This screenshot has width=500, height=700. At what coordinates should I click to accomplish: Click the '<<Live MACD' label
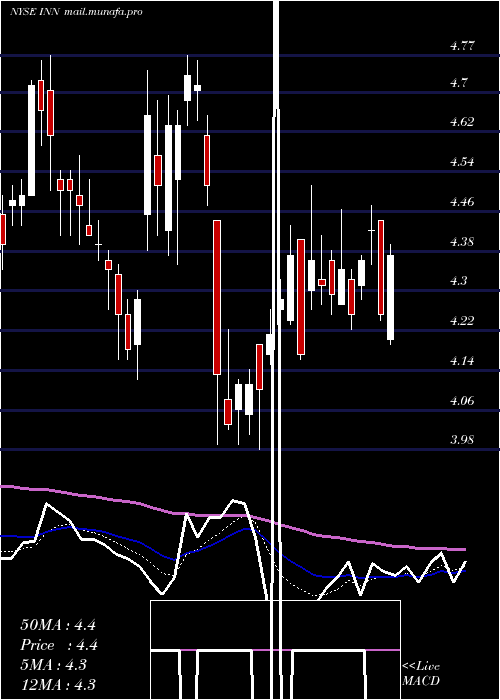[x=421, y=673]
